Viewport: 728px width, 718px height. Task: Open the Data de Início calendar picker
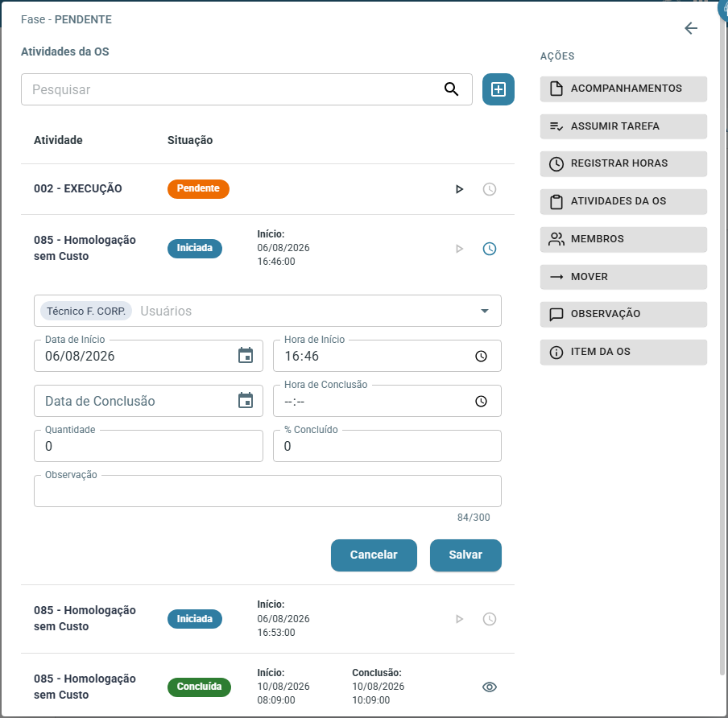(x=246, y=356)
